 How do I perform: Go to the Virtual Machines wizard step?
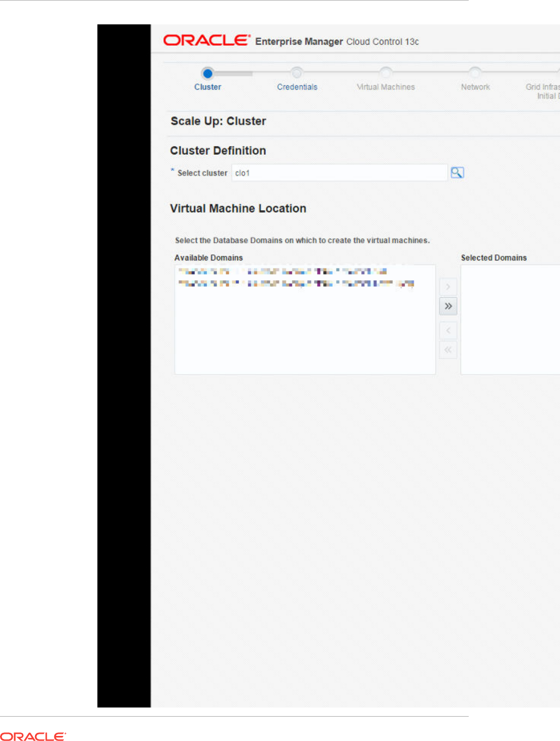click(386, 87)
